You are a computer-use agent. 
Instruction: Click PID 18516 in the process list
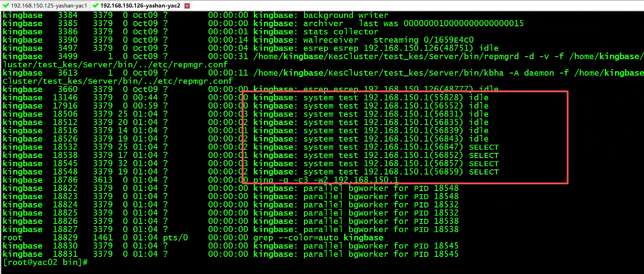tap(65, 130)
